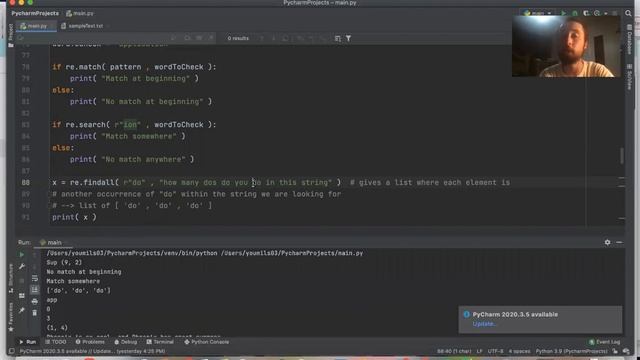Click 'Match somewhere' console output line
Image resolution: width=640 pixels, height=360 pixels.
(x=73, y=281)
